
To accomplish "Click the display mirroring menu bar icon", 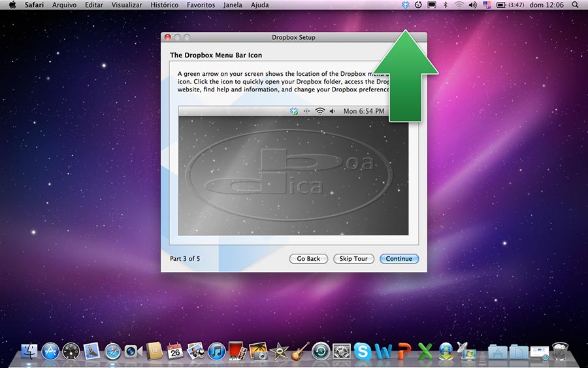I will click(432, 5).
